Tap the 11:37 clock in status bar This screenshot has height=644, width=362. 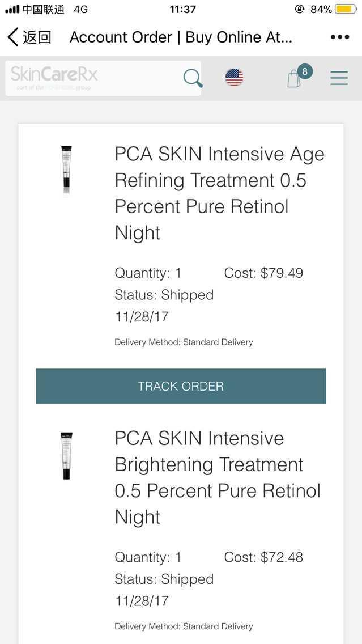coord(182,9)
